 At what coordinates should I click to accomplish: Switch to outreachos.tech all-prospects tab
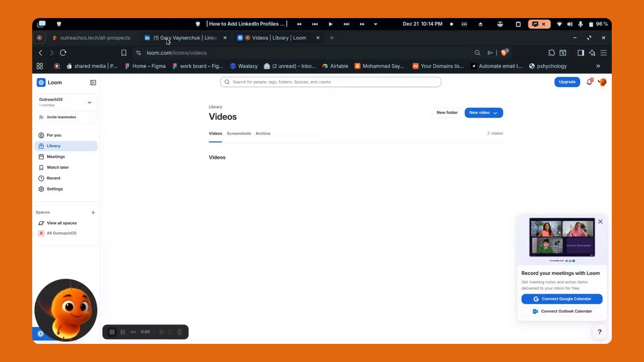(91, 38)
